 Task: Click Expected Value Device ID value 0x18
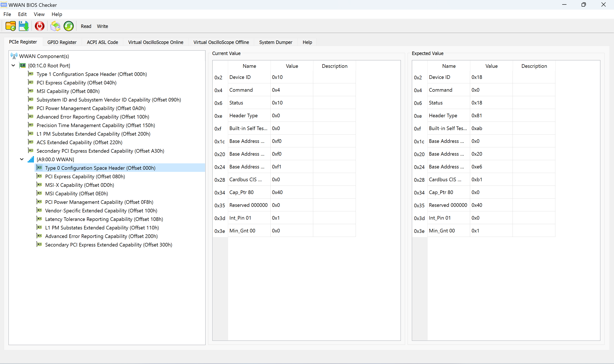tap(491, 77)
